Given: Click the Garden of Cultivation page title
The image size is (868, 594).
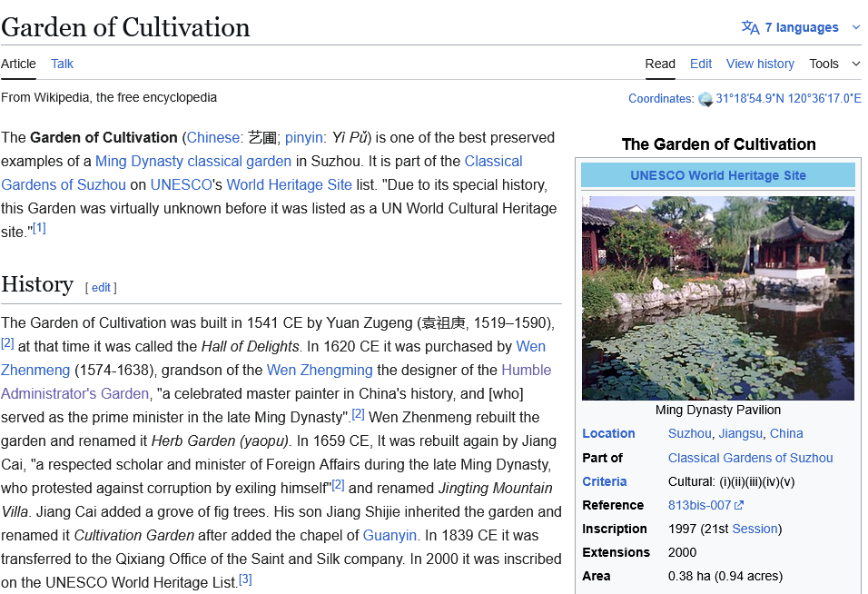Looking at the screenshot, I should (x=125, y=27).
